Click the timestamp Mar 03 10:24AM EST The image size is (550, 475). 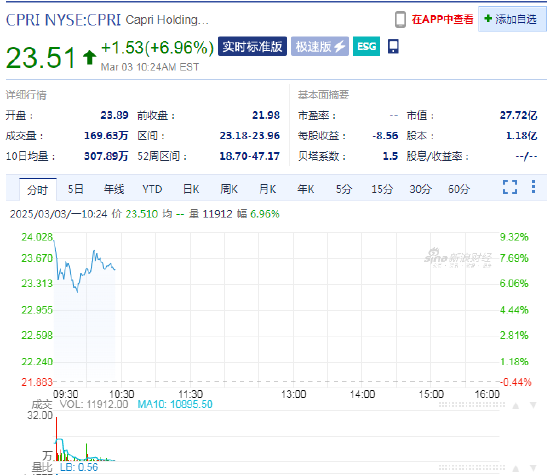coord(150,67)
